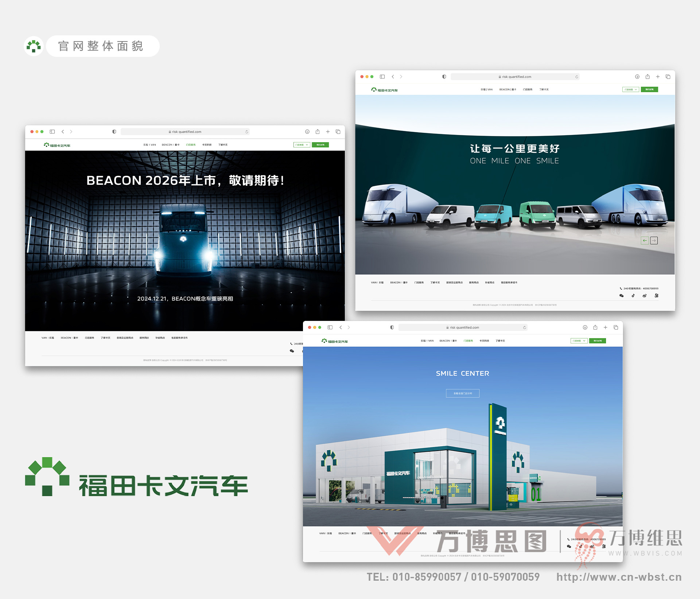Open BEACON | 重卡 menu in top-right window

point(508,89)
